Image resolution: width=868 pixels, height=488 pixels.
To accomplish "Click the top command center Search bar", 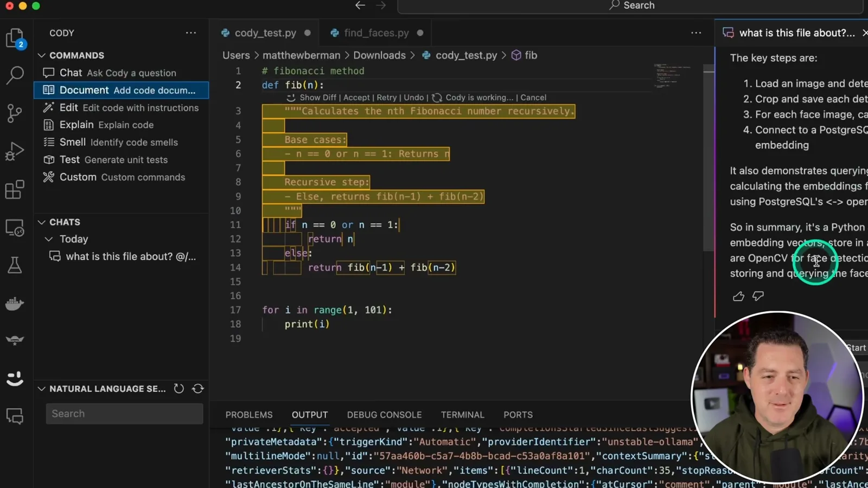I will [631, 5].
